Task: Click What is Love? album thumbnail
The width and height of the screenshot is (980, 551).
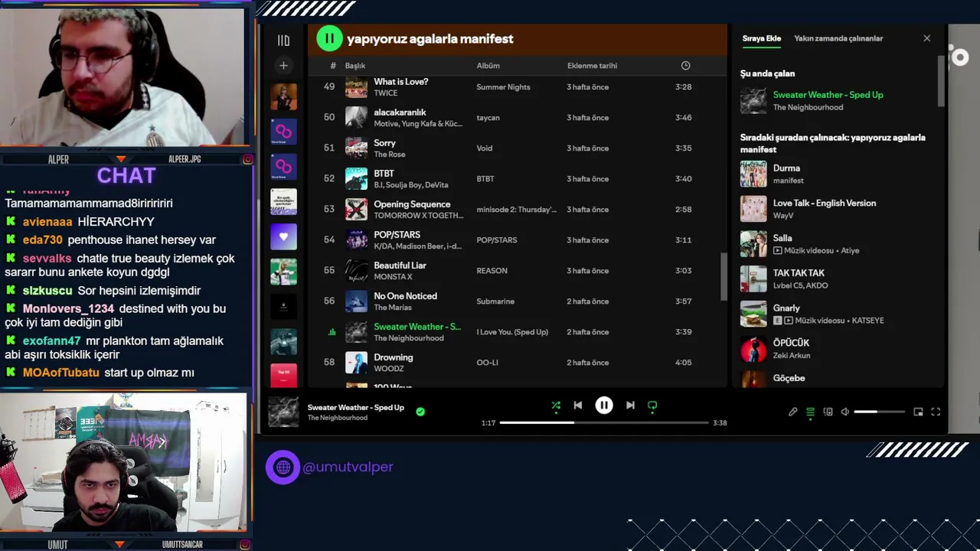Action: (356, 87)
